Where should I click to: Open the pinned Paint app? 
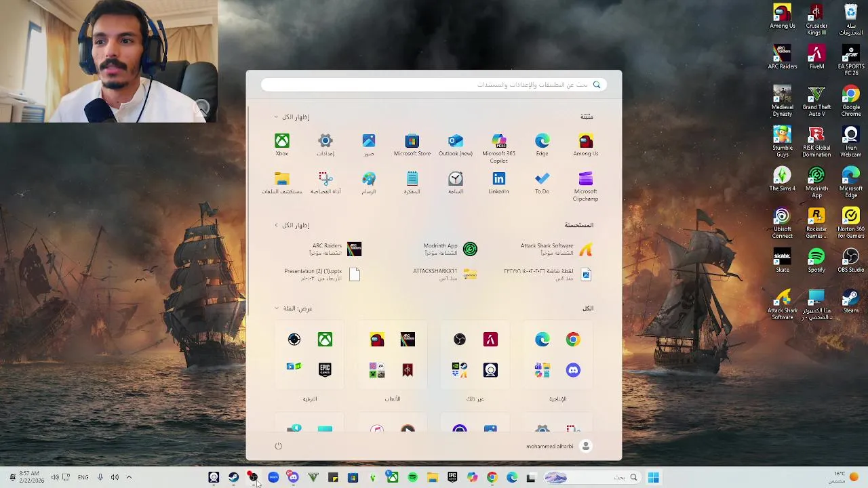coord(369,182)
